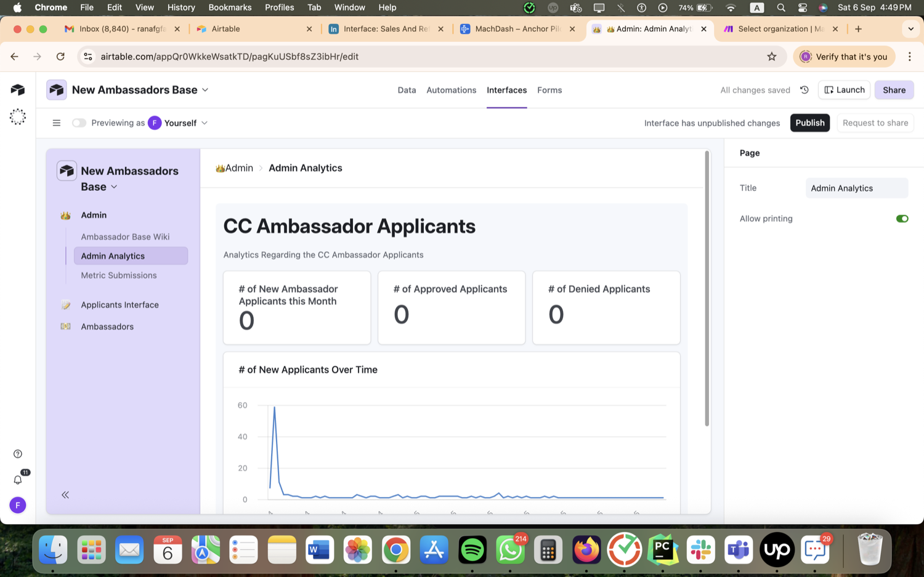View site information icon in address bar

[88, 57]
